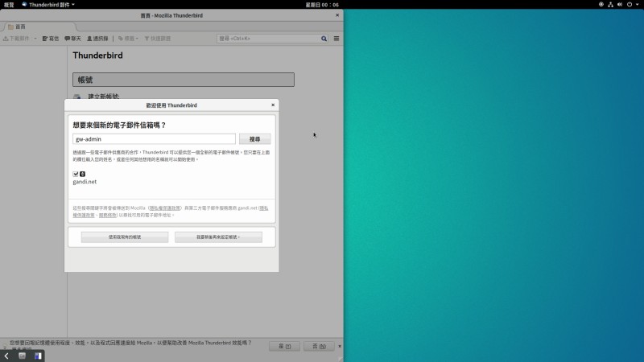Open the clock showing 星期日 00:06

point(322,5)
